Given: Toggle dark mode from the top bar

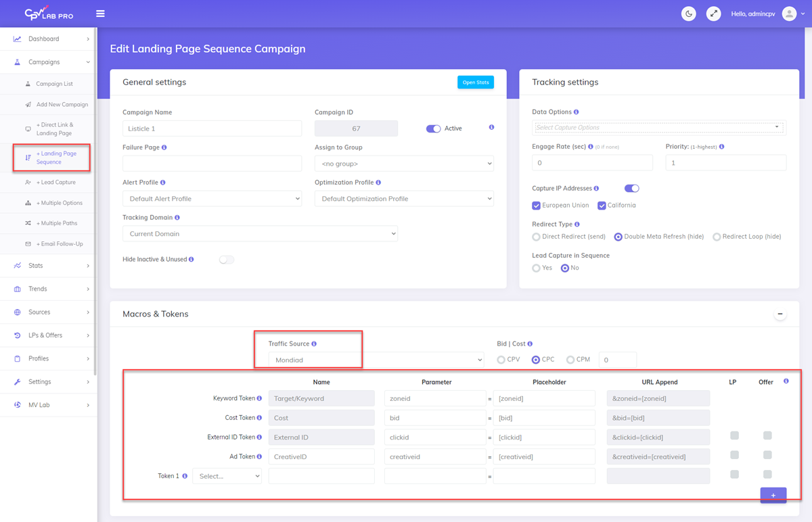Looking at the screenshot, I should 688,14.
